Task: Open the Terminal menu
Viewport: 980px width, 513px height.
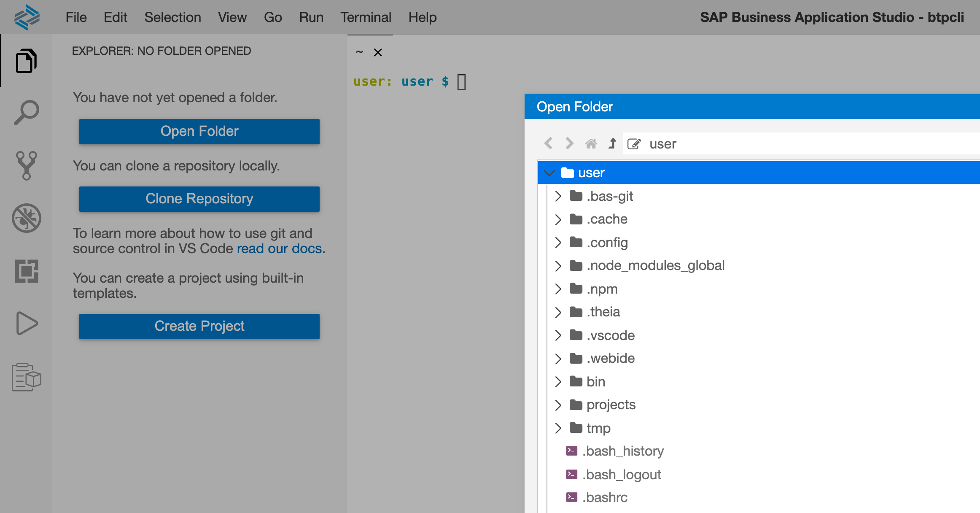Action: (x=366, y=17)
